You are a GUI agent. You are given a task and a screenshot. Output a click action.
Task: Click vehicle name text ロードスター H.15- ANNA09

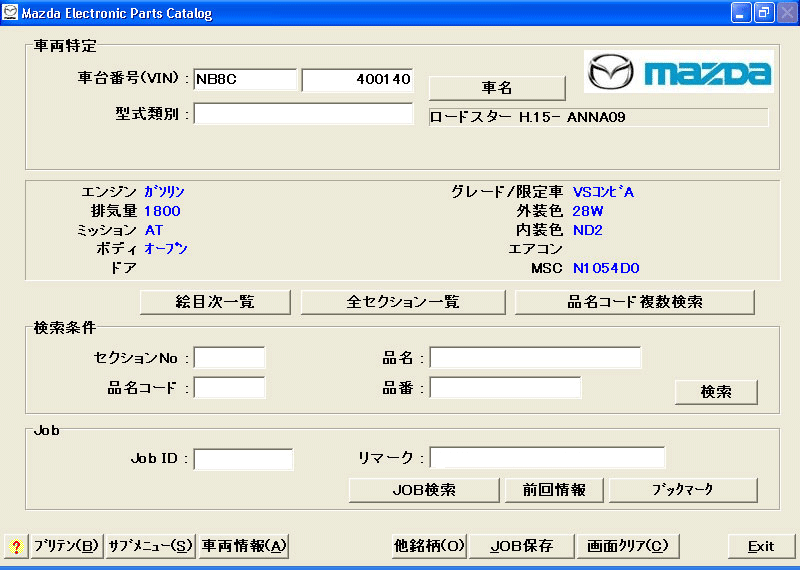pos(528,117)
